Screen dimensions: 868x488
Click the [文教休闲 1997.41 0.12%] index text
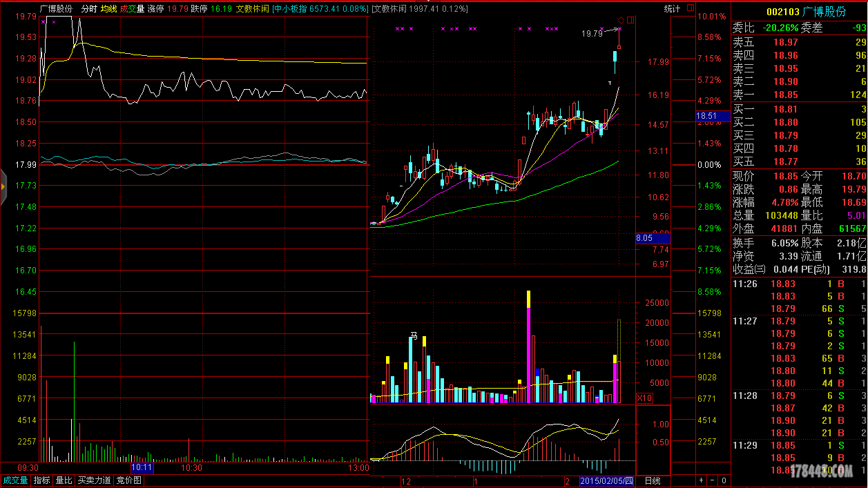(420, 9)
